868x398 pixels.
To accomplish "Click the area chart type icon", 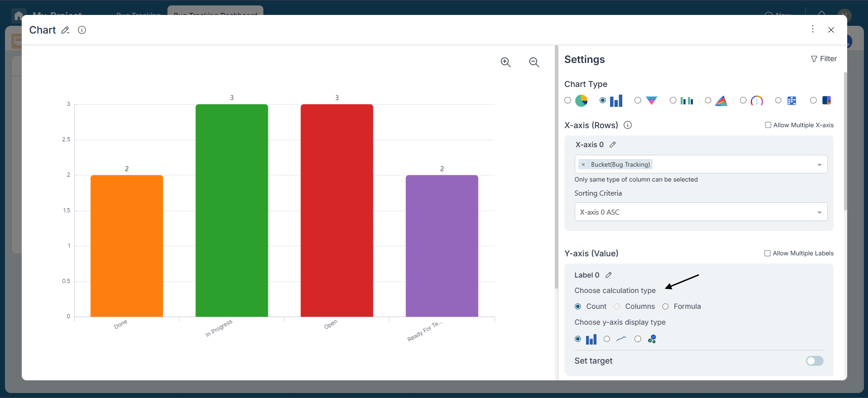I will pos(722,101).
